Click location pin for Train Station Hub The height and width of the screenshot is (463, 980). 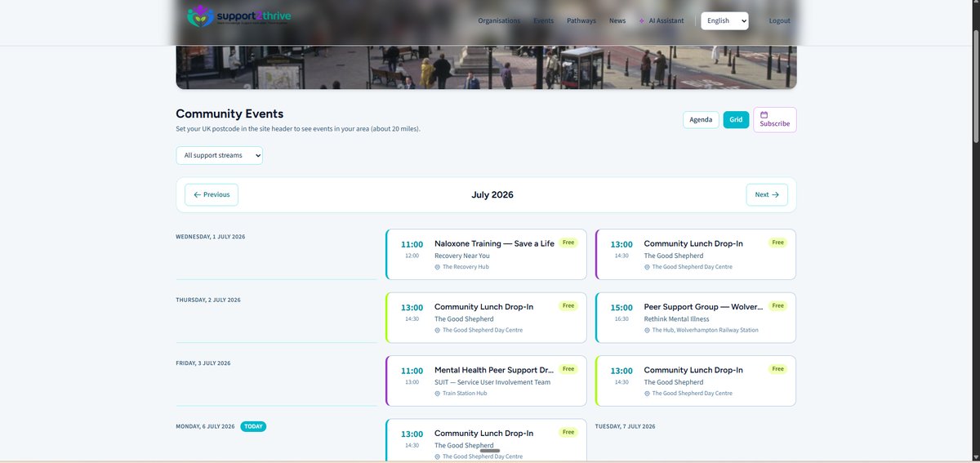(438, 394)
